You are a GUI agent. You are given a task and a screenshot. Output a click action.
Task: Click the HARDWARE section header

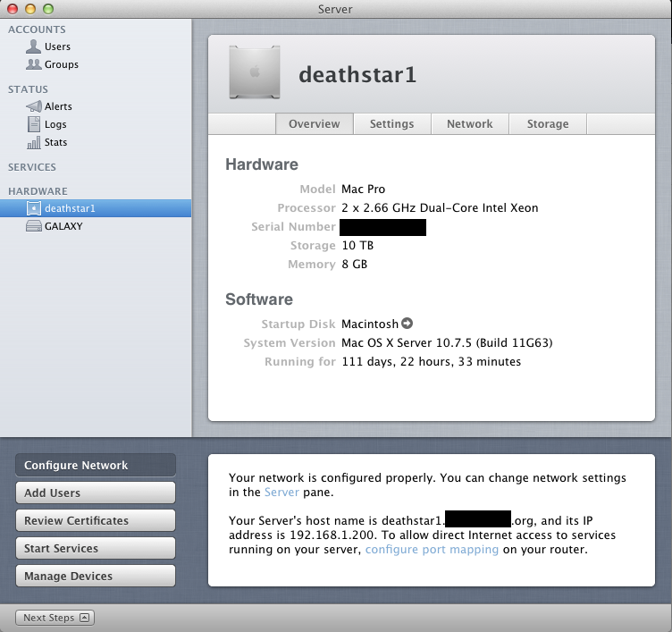click(x=38, y=190)
